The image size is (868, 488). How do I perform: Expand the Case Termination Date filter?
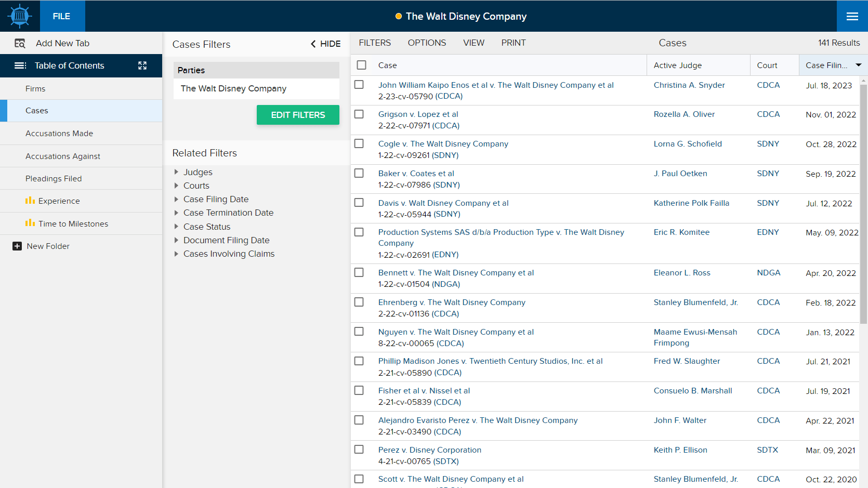point(177,213)
